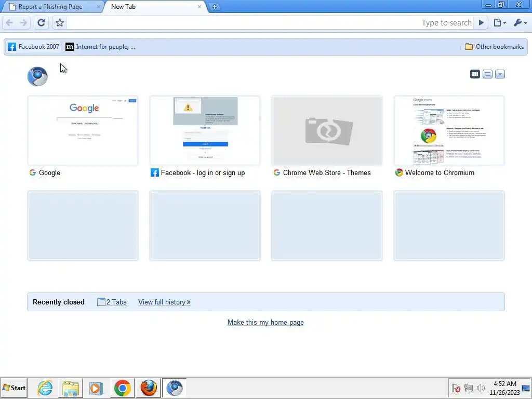The width and height of the screenshot is (532, 399).
Task: Open the Facebook 2007 bookmark
Action: click(33, 47)
